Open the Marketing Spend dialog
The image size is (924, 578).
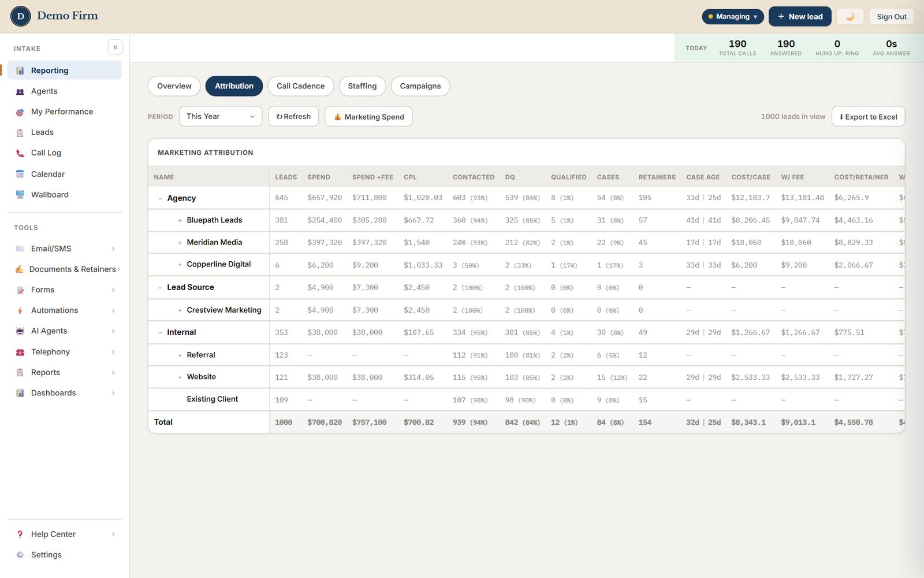(x=368, y=117)
